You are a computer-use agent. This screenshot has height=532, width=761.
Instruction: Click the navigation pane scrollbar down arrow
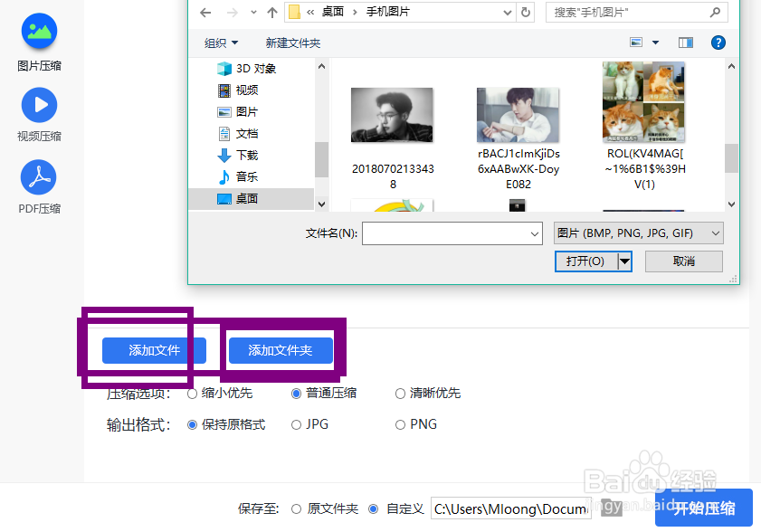321,204
